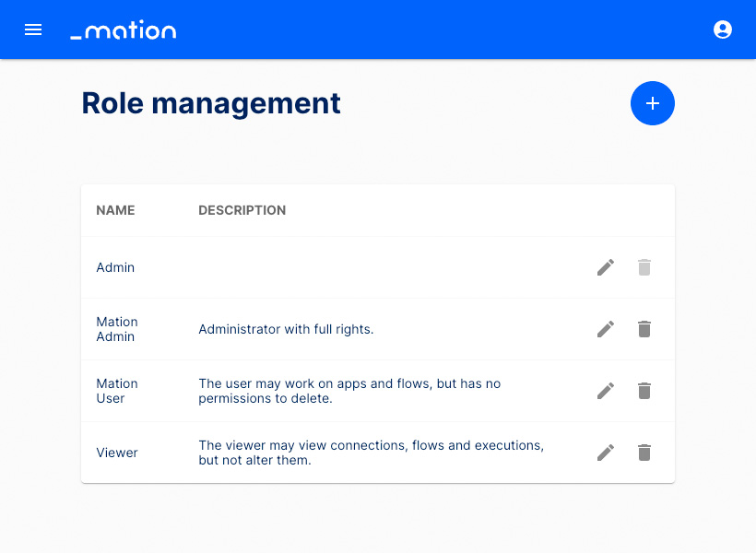This screenshot has width=756, height=553.
Task: Click the greyed-out delete icon for Admin
Action: [x=644, y=267]
